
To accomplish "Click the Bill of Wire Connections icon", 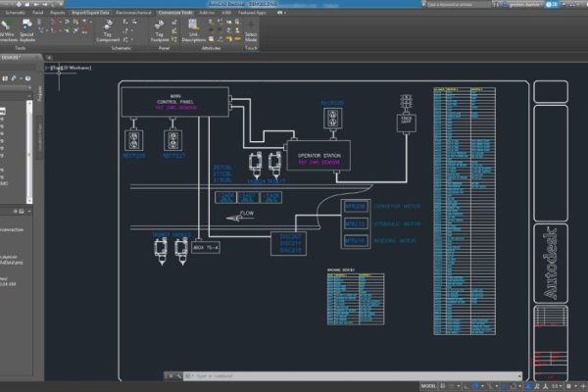I will [8, 28].
